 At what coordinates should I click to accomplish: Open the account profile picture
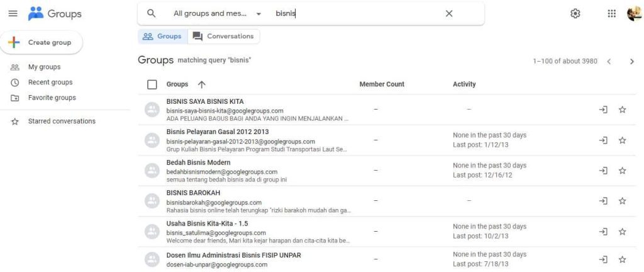pos(634,14)
